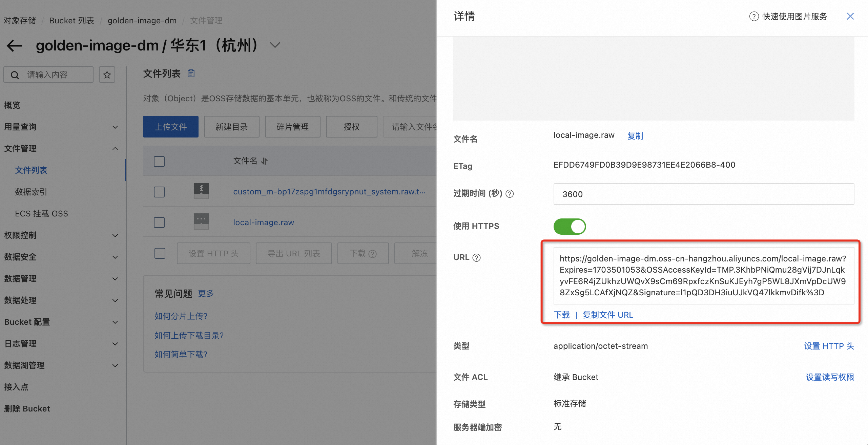The image size is (868, 445).
Task: Click the sort icon in the 文件名 column
Action: coord(265,161)
